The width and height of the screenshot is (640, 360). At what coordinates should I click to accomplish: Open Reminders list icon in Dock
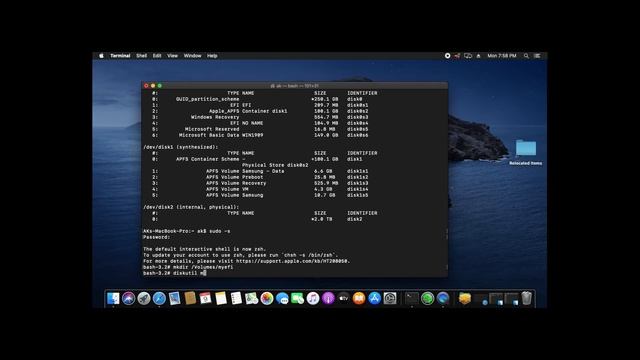236,298
